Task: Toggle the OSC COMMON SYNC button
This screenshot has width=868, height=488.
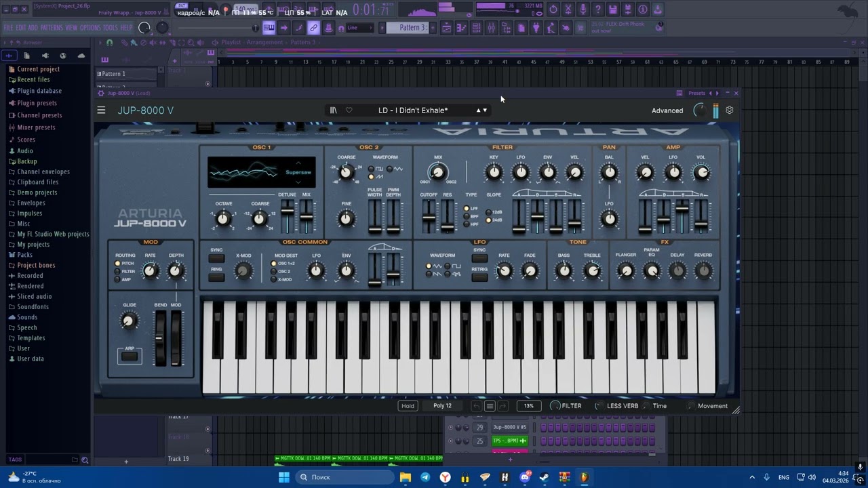Action: (x=216, y=258)
